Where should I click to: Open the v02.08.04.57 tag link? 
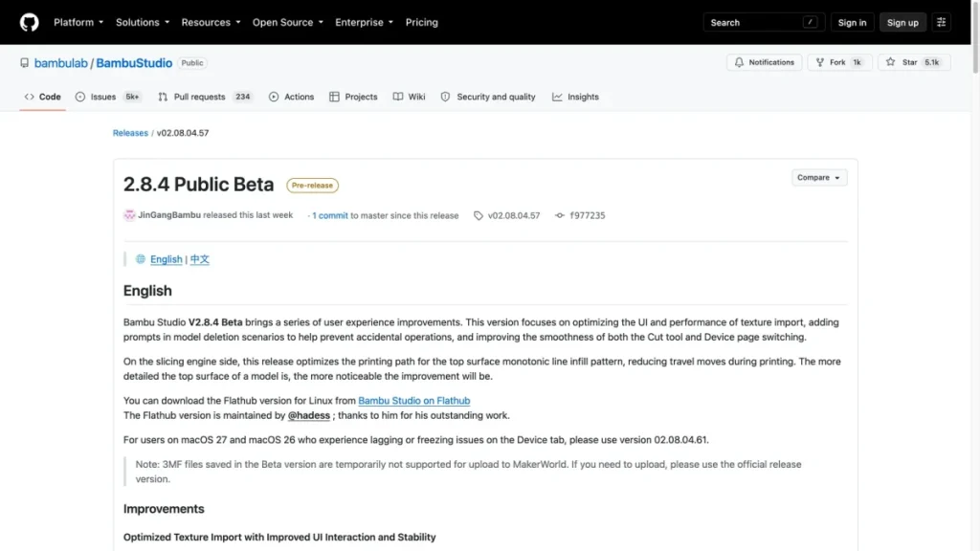click(514, 215)
